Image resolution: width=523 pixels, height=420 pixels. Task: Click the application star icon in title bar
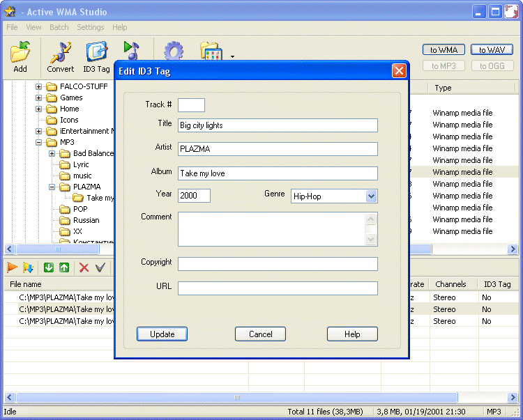[x=10, y=12]
